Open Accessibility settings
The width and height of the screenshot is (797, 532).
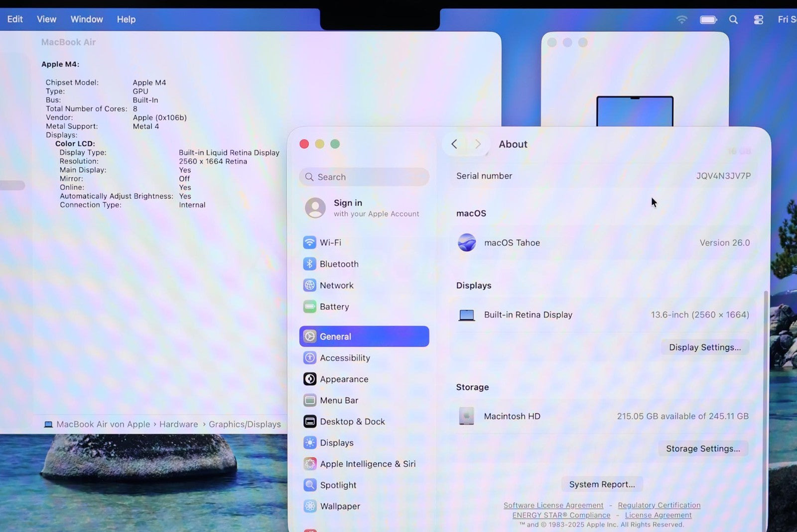tap(344, 358)
